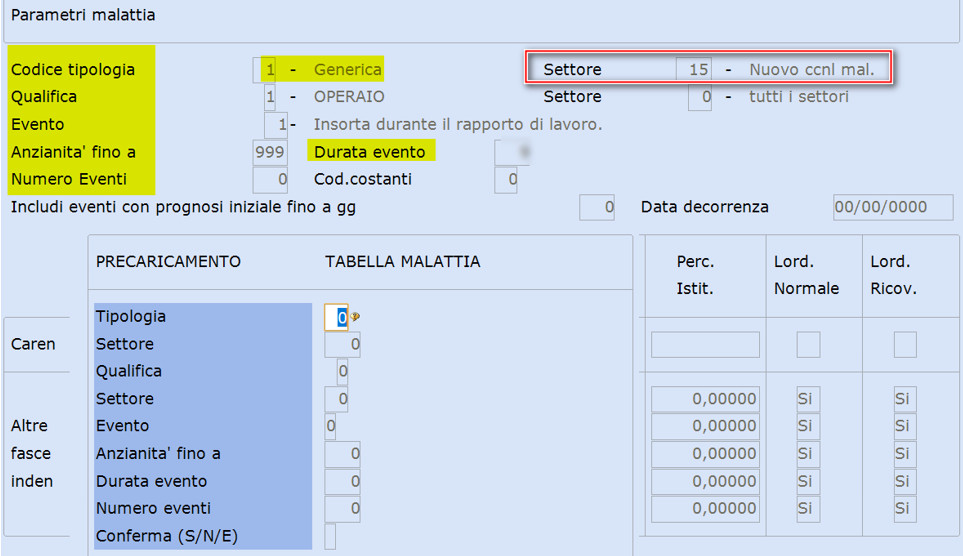Viewport: 963px width, 556px height.
Task: Toggle the Lord. Ricov. box in Caren row
Action: point(905,345)
